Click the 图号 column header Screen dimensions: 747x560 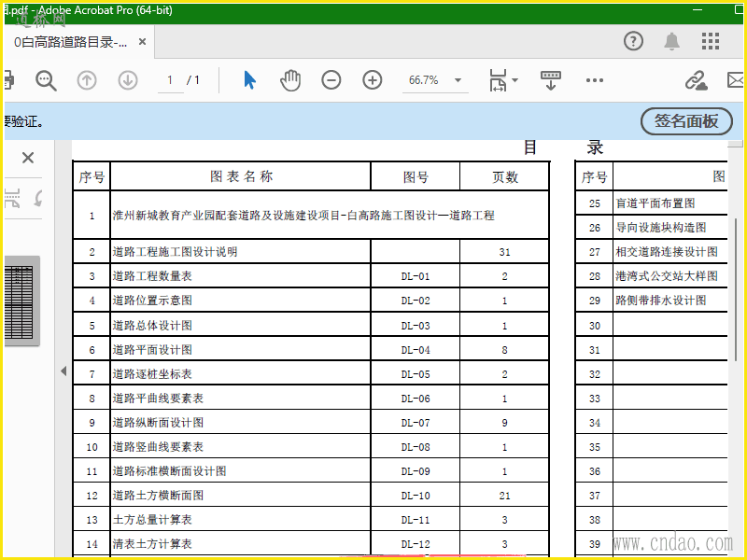[x=416, y=177]
